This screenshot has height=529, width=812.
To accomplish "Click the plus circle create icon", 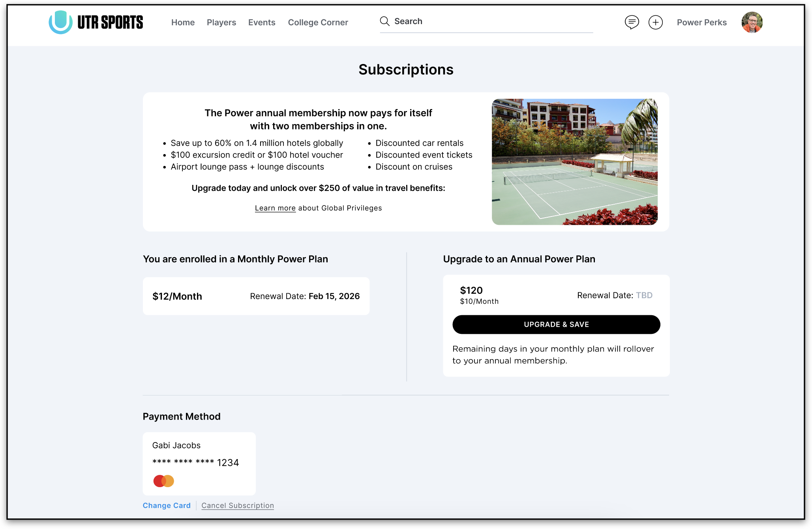I will [x=655, y=22].
